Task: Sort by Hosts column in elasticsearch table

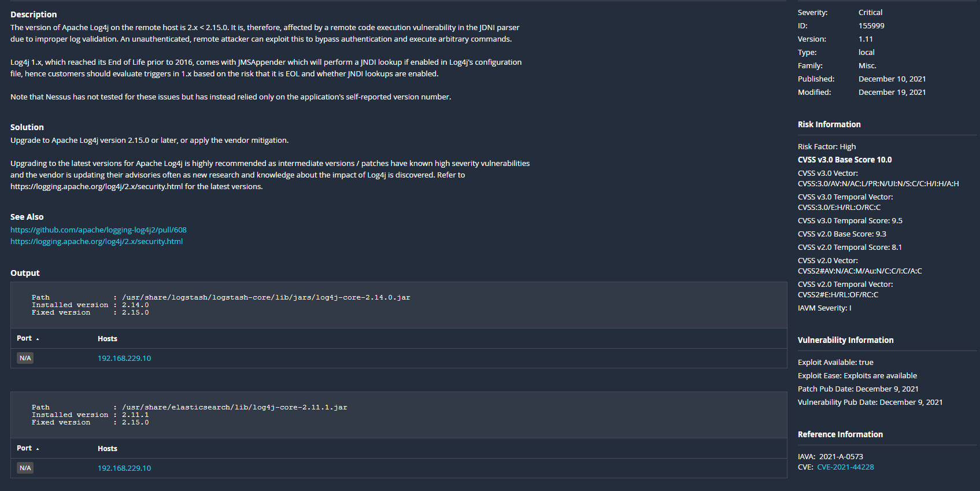Action: point(108,449)
